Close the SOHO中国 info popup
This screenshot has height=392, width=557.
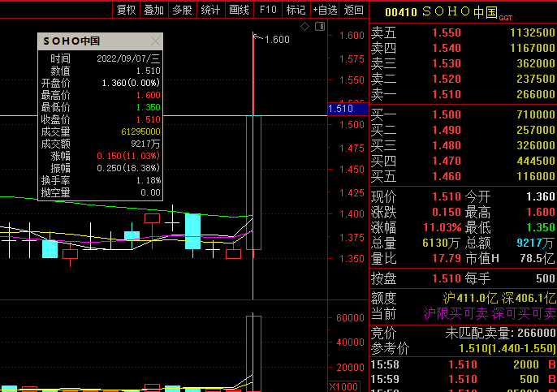(156, 41)
